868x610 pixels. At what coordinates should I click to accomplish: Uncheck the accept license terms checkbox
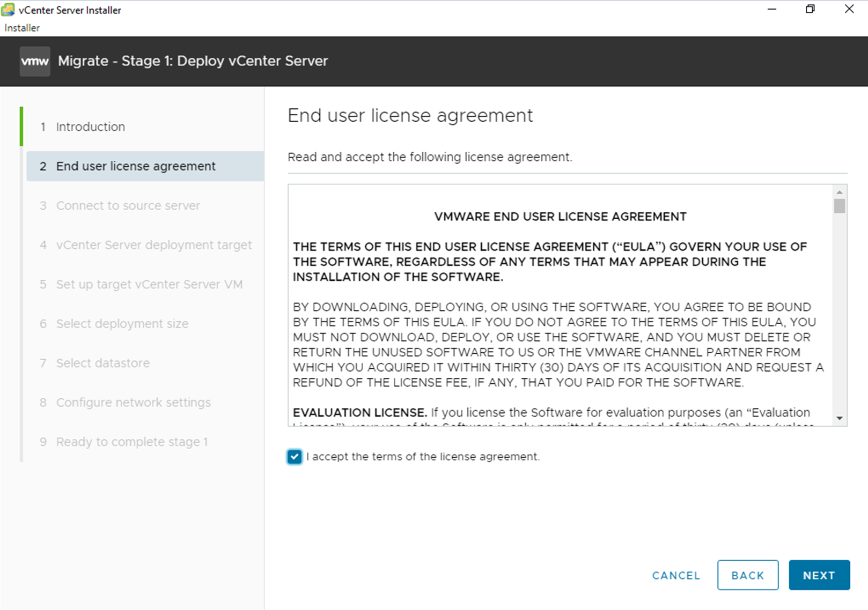(295, 457)
